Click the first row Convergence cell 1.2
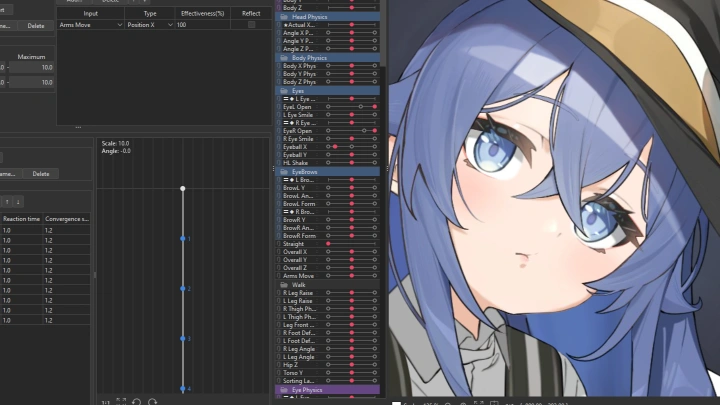This screenshot has width=720, height=405. click(67, 231)
